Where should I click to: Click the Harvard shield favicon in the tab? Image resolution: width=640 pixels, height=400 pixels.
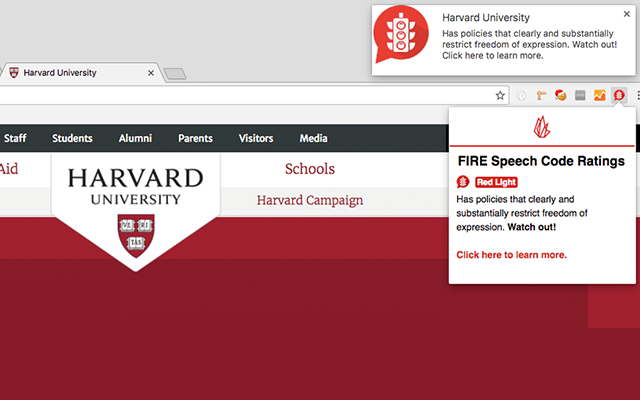pos(14,73)
